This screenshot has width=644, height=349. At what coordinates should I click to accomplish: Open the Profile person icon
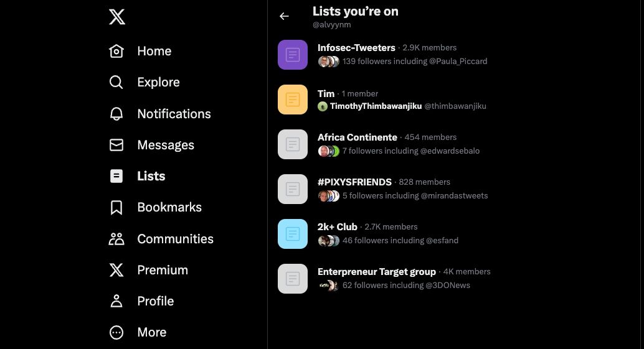point(116,301)
